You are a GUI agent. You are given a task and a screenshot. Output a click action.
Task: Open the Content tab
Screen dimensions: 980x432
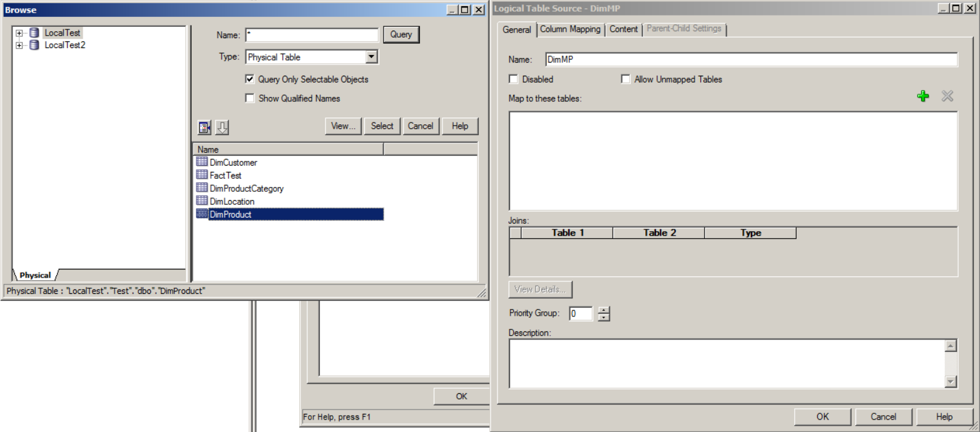[623, 29]
